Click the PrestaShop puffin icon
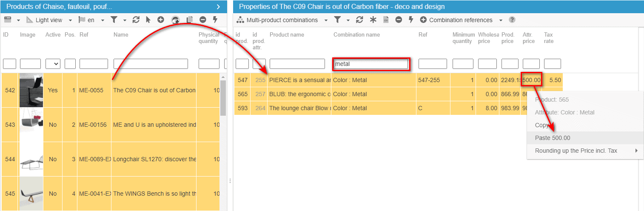 pos(175,20)
